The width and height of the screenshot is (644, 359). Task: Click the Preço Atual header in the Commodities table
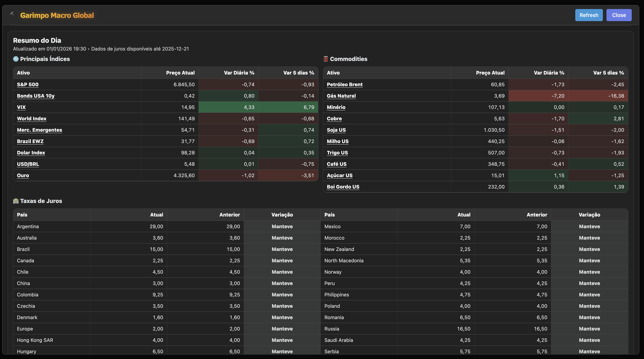tap(490, 73)
